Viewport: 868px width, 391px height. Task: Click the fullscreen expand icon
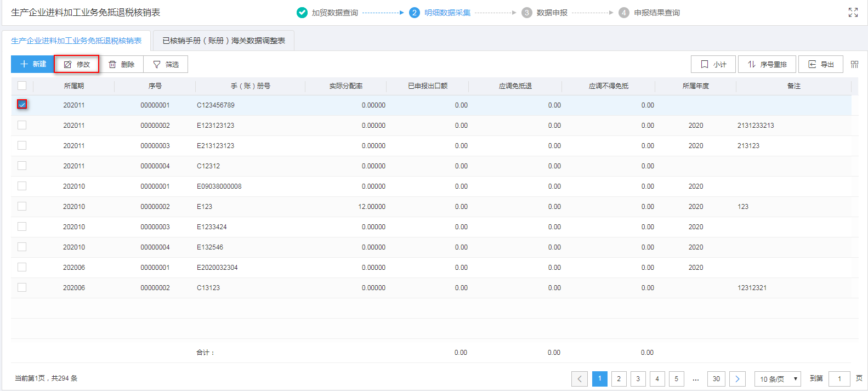[853, 13]
